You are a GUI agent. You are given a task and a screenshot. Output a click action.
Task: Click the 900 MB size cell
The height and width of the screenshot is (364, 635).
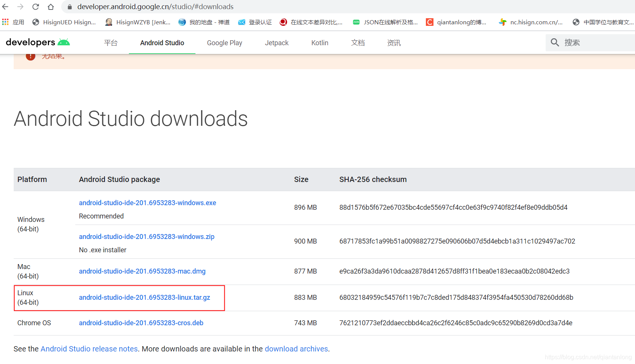pos(305,241)
